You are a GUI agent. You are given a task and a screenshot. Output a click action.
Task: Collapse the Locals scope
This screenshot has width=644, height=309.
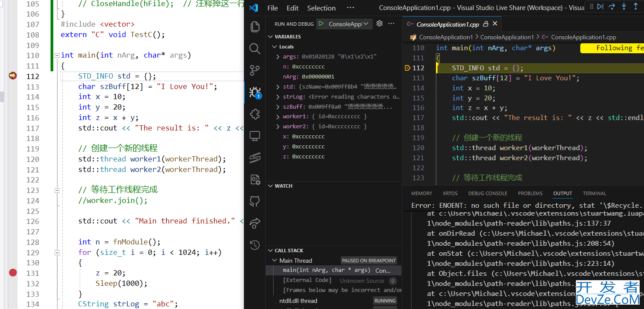tap(274, 47)
